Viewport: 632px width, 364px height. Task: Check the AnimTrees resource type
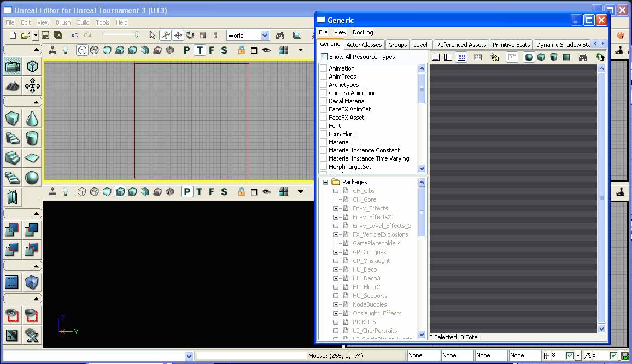[323, 76]
